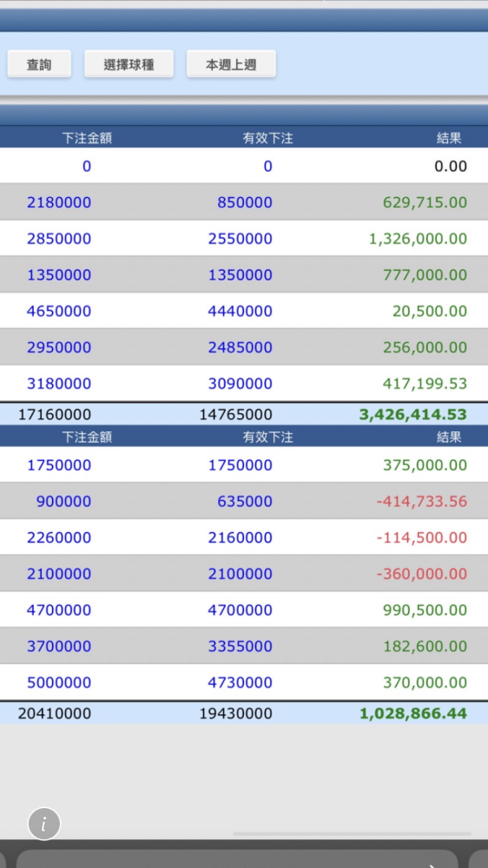Image resolution: width=488 pixels, height=868 pixels.
Task: Open the 4650000 bet amount link
Action: click(59, 311)
